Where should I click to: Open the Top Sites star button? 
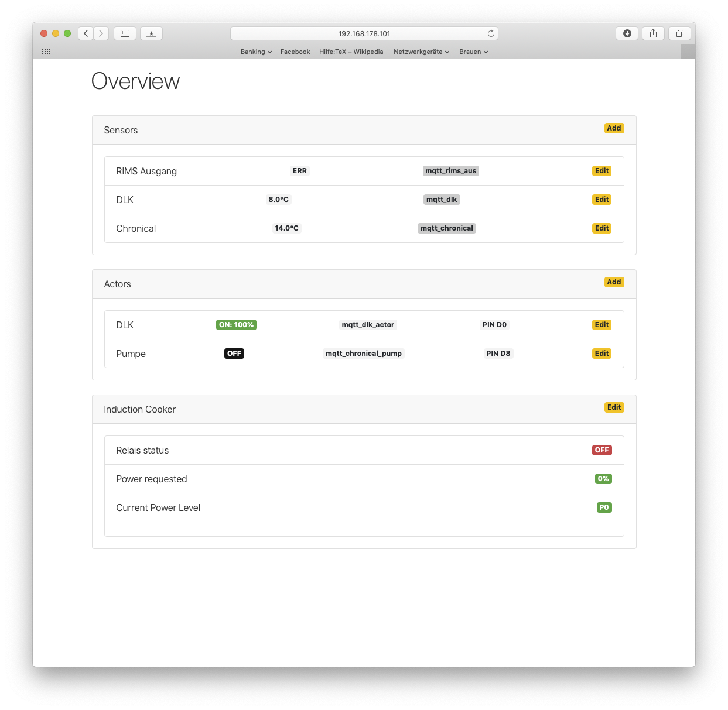[151, 33]
